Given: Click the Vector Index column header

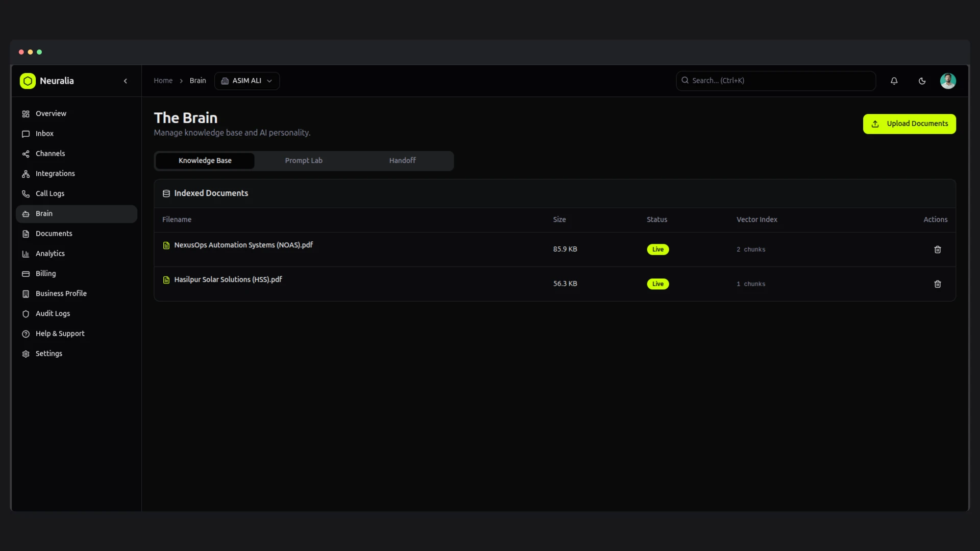Looking at the screenshot, I should point(756,220).
